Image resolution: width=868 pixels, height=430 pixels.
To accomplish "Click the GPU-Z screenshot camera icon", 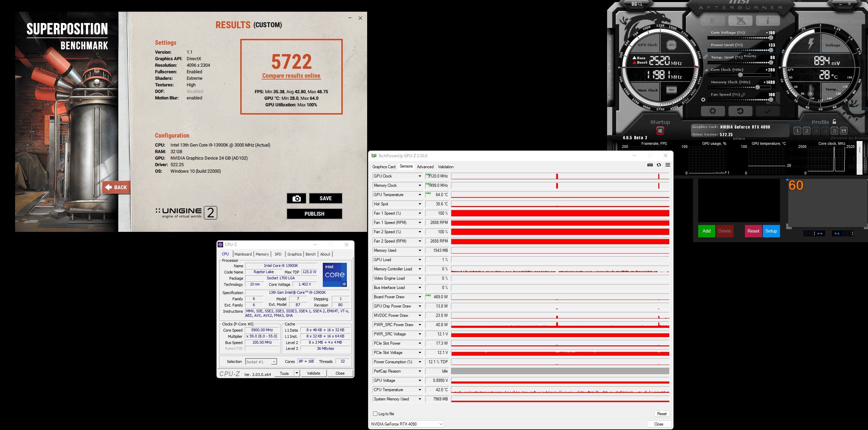I will tap(650, 165).
